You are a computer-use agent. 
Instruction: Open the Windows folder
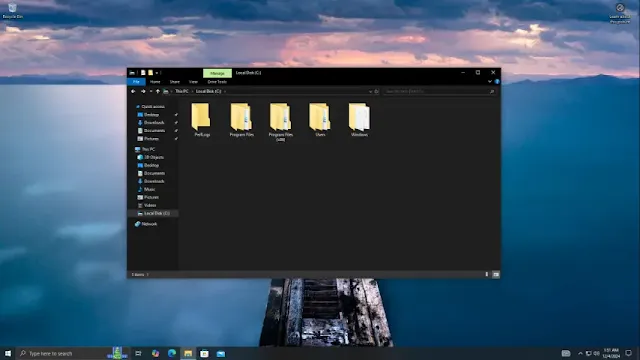click(359, 120)
